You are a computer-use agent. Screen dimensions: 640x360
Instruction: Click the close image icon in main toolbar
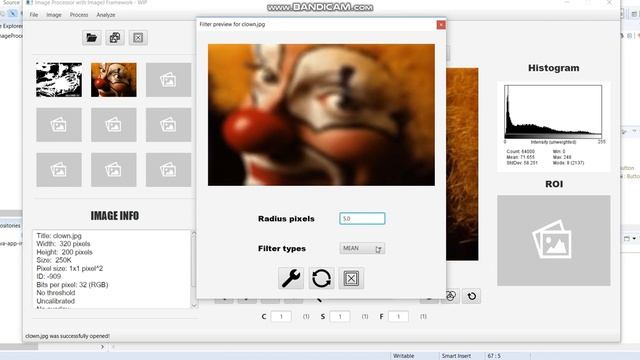(138, 38)
